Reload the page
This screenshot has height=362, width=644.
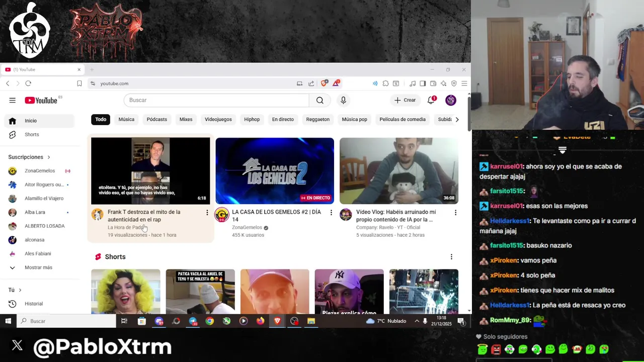coord(28,83)
